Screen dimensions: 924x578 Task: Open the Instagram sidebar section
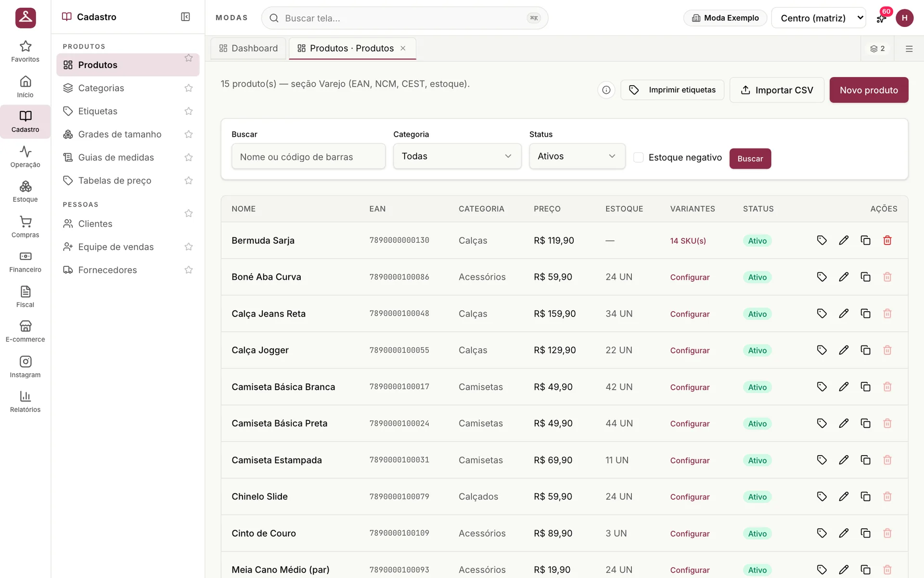click(25, 367)
